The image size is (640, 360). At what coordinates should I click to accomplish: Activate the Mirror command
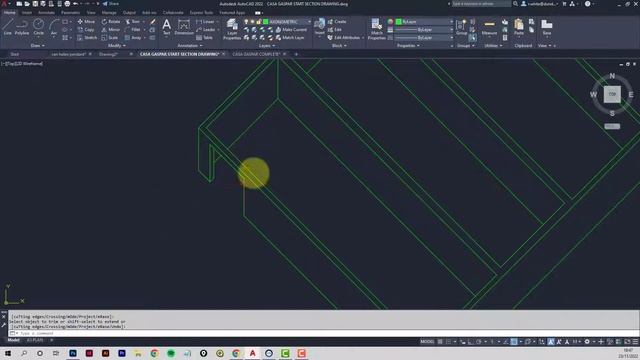(x=111, y=30)
